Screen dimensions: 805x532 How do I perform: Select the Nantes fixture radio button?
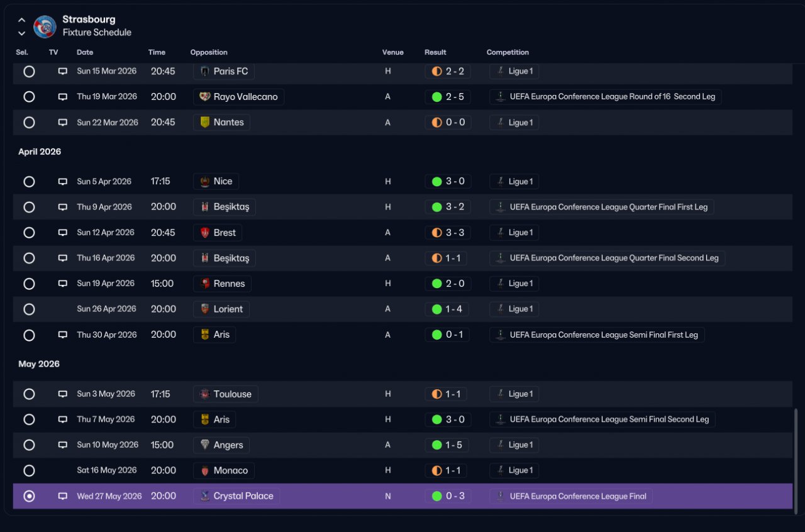pyautogui.click(x=29, y=123)
